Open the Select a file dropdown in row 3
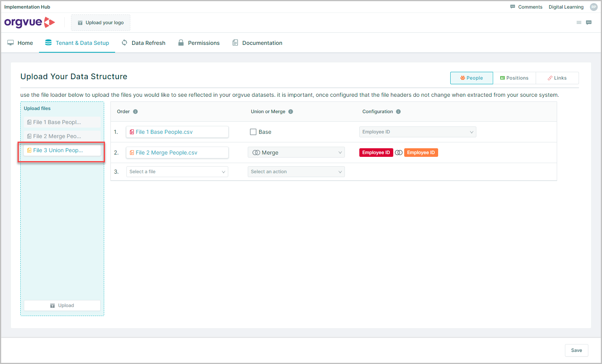Viewport: 602px width, 364px height. [x=177, y=172]
